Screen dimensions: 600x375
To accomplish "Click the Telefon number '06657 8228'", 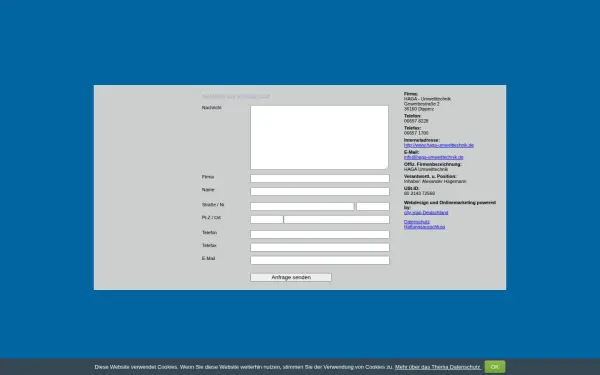I will point(416,121).
